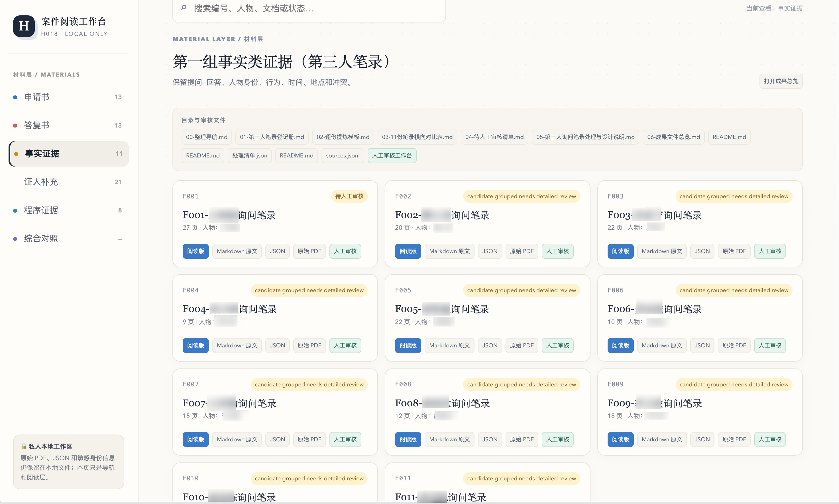Click the 第一组事实类证据 page heading
The height and width of the screenshot is (504, 839).
(283, 62)
